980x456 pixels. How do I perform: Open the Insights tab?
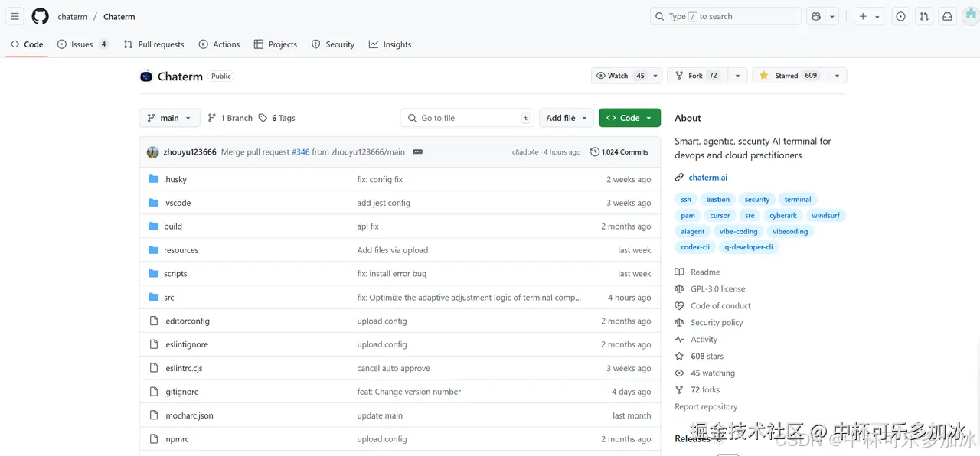tap(390, 44)
